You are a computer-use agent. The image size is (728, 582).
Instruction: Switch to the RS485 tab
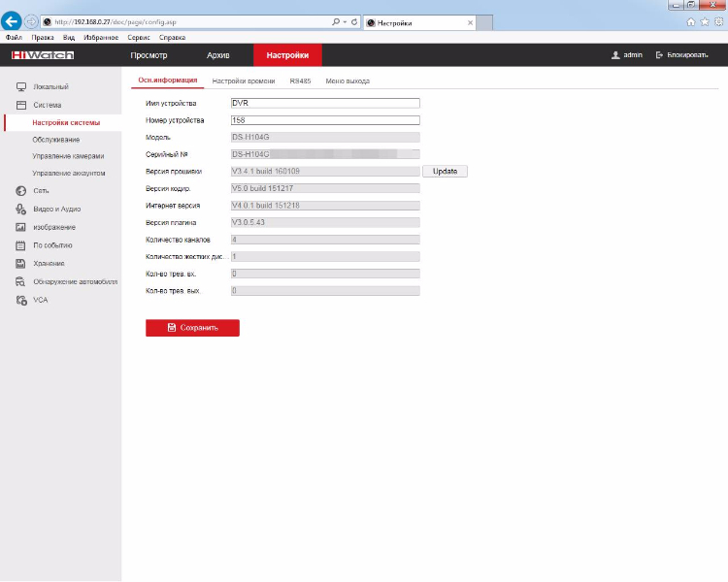(300, 81)
